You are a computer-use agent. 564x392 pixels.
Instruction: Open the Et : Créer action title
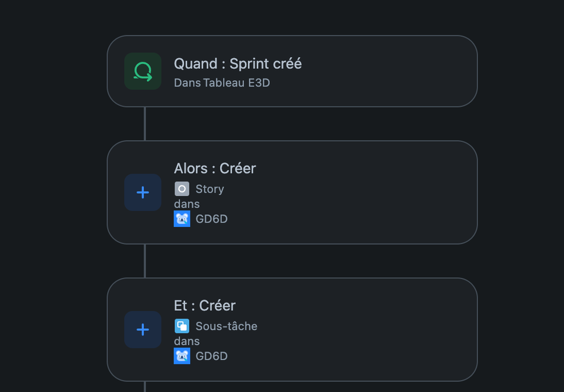tap(205, 306)
